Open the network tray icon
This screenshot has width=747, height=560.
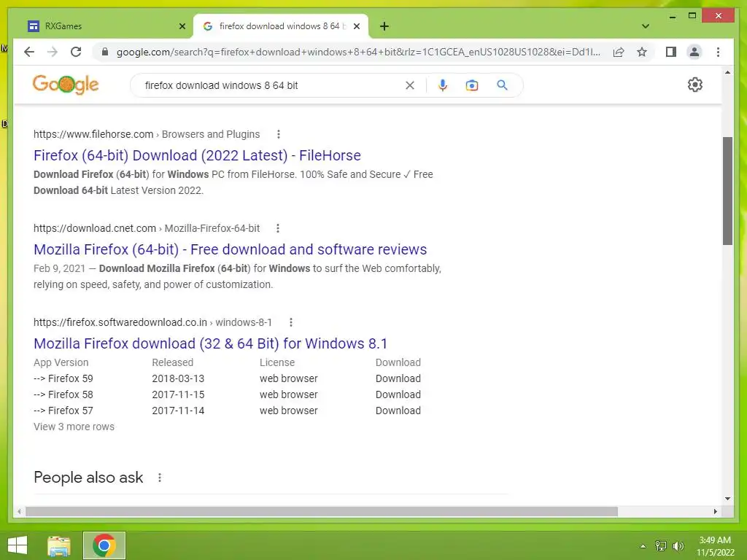coord(661,545)
